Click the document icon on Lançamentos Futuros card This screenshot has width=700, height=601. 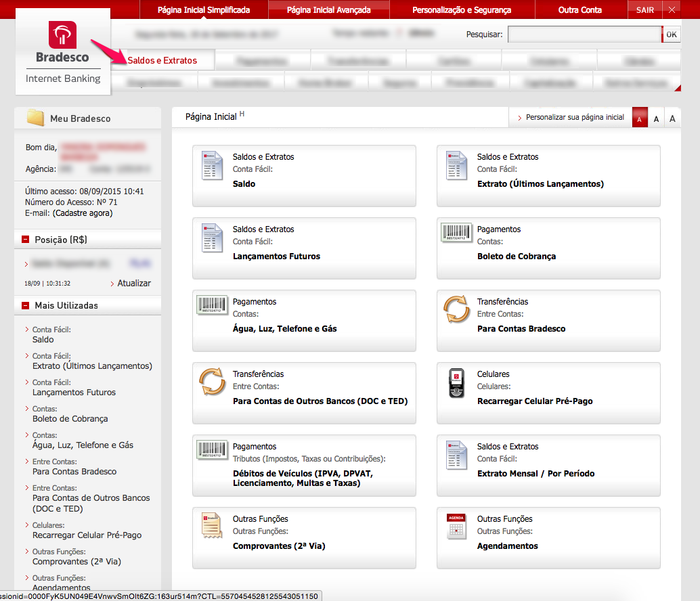click(212, 238)
